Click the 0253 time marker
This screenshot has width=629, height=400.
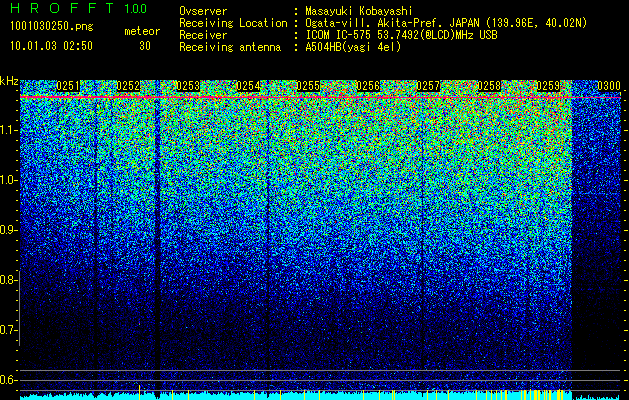pos(188,86)
